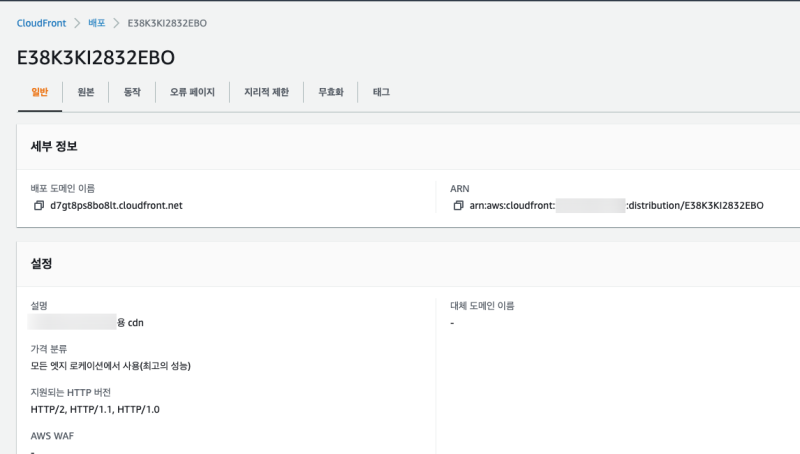Screen dimensions: 800x454
Task: Click the E38K3KI2832EBO page heading
Action: tap(96, 58)
